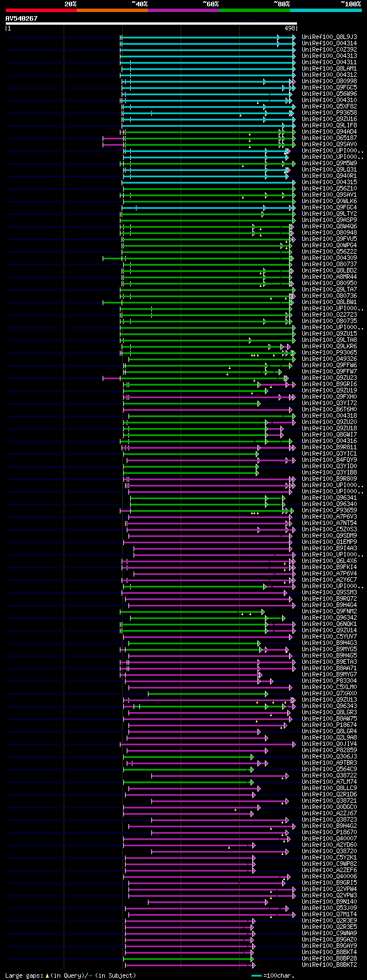Open the UniRef100_P82859 hit

tap(330, 750)
